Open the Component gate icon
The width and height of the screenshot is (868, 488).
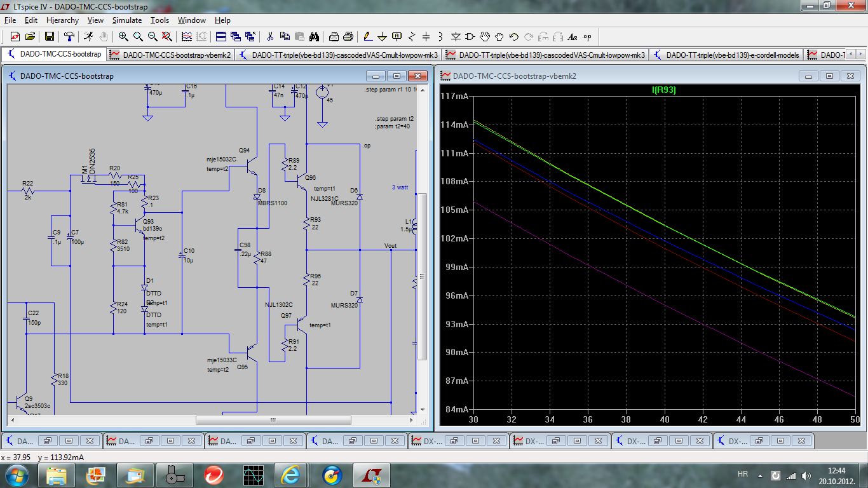470,37
